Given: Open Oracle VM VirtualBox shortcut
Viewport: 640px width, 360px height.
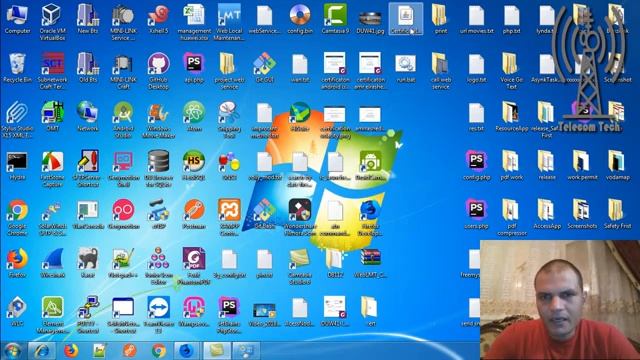Looking at the screenshot, I should (x=52, y=22).
